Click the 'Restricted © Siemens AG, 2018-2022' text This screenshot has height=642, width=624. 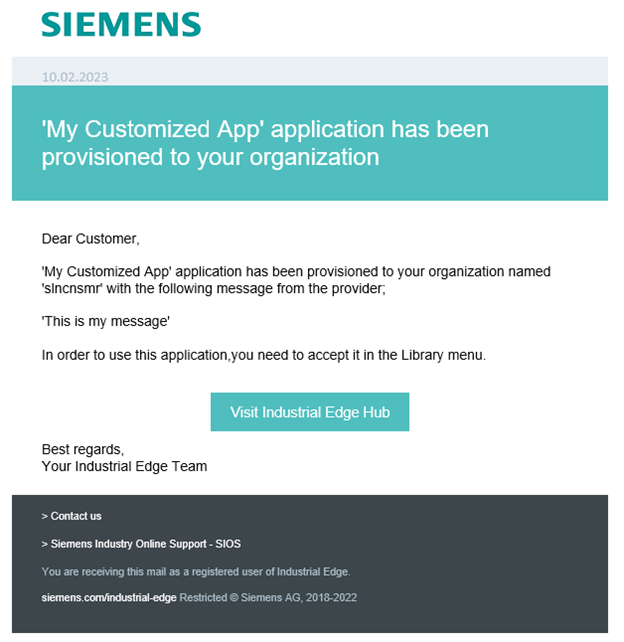point(268,597)
